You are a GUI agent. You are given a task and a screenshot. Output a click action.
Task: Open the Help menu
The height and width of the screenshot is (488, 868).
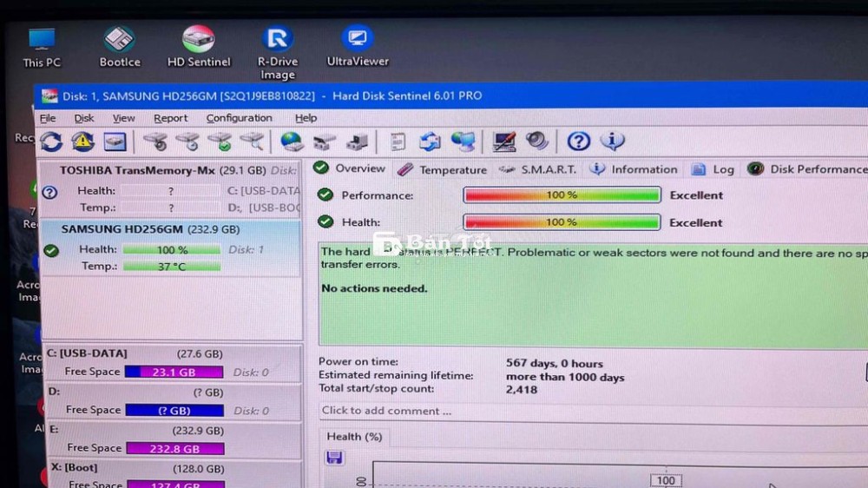pyautogui.click(x=306, y=118)
